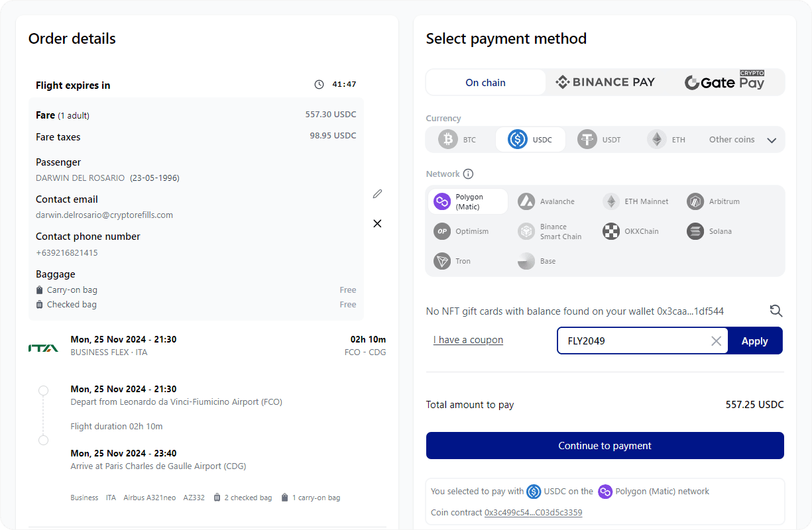Viewport: 812px width, 530px height.
Task: Open the coin contract link
Action: (x=534, y=512)
